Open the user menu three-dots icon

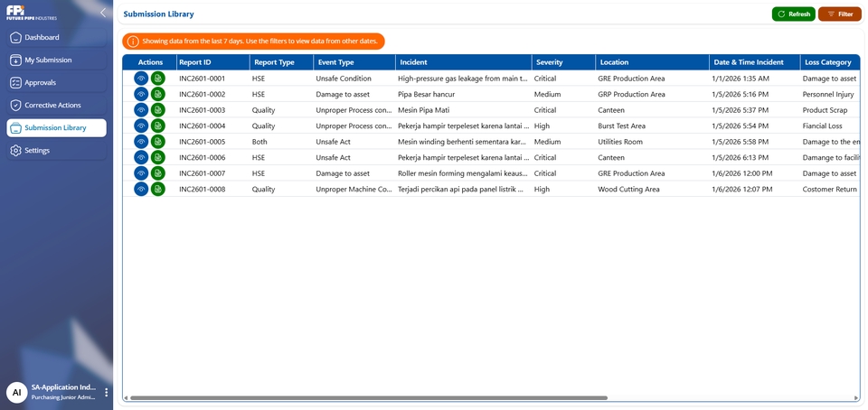point(106,393)
